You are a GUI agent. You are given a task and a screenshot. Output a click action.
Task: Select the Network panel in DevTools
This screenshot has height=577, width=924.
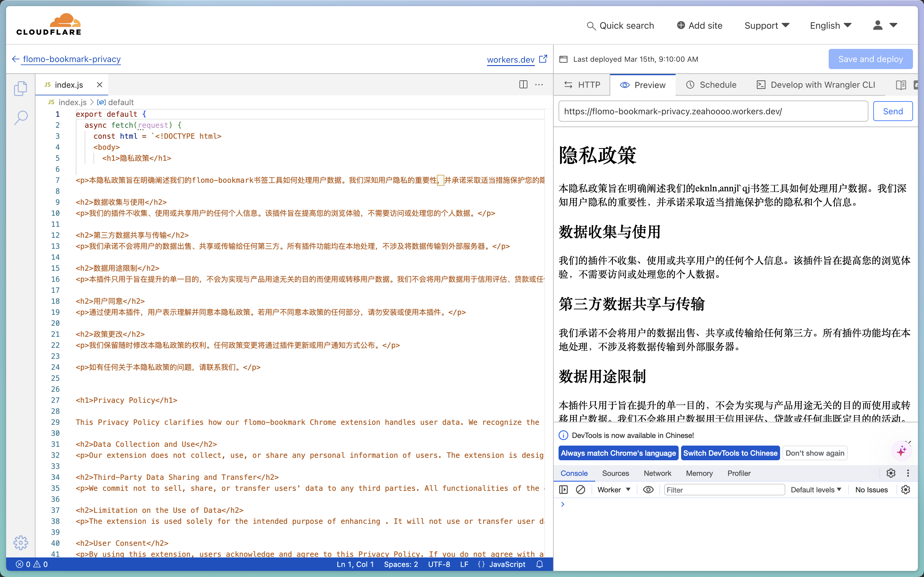point(658,473)
